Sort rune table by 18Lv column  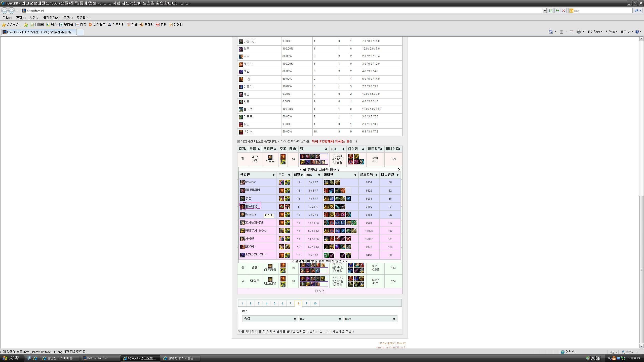tap(370, 319)
